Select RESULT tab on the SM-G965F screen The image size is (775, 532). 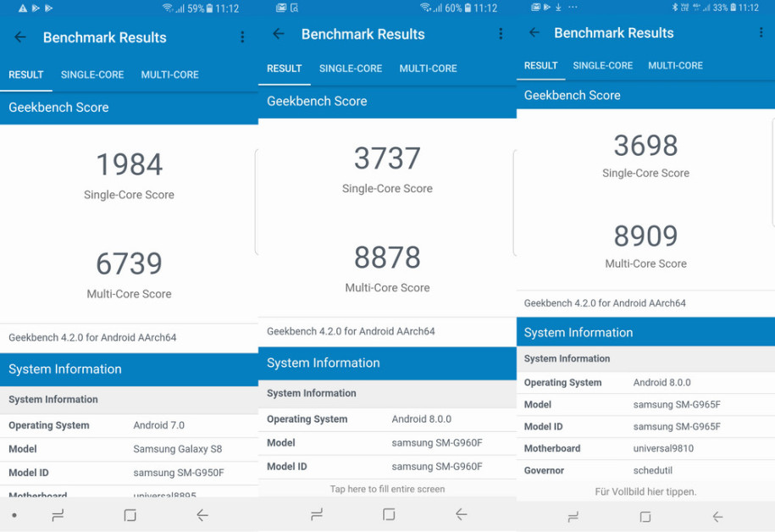[540, 66]
